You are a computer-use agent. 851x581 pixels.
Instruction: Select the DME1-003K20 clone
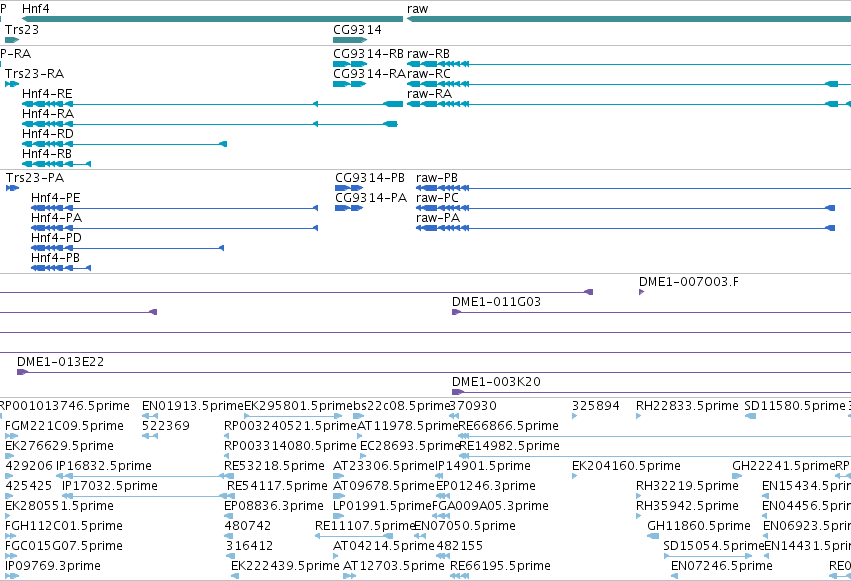click(651, 392)
